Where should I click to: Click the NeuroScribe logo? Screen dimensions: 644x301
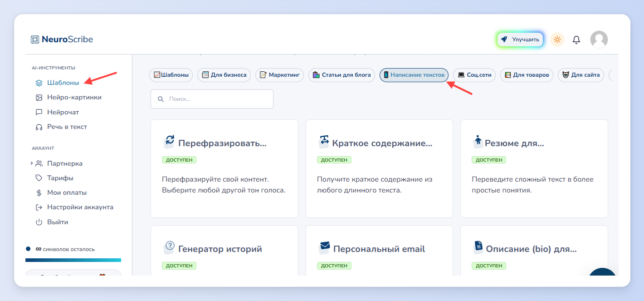tap(62, 39)
